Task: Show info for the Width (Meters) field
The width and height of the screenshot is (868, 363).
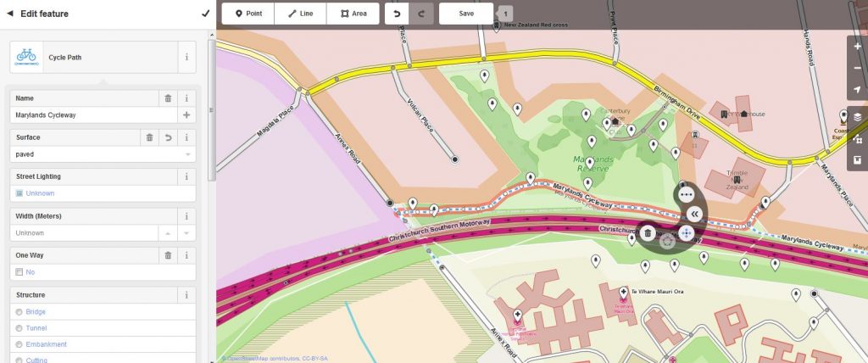Action: (x=186, y=216)
